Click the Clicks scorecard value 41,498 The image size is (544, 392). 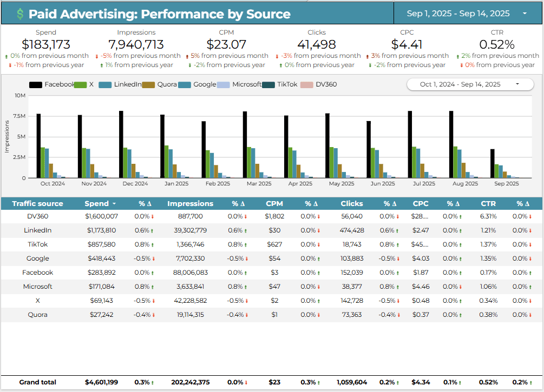(317, 44)
